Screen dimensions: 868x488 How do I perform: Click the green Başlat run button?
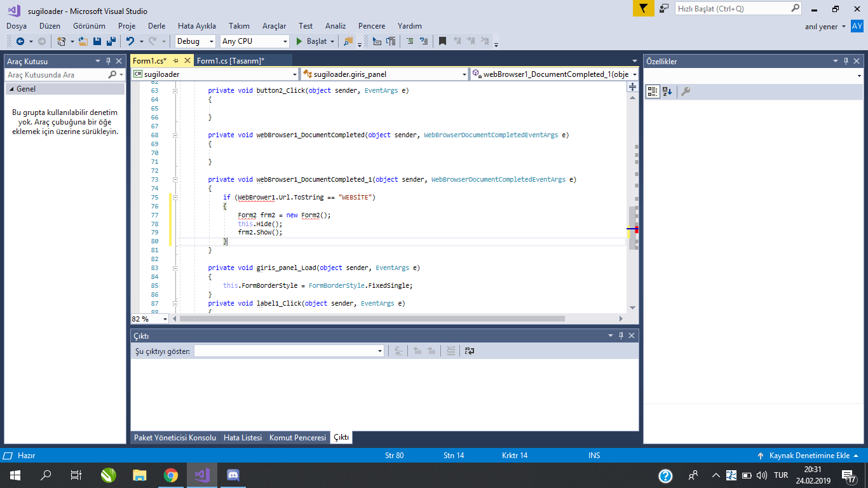click(x=311, y=41)
